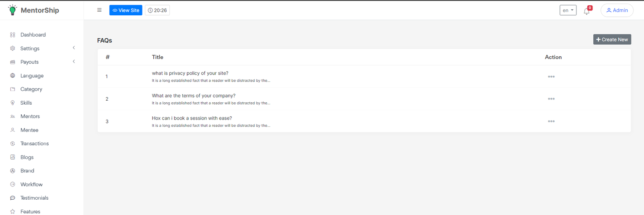Click the View Site button
This screenshot has width=644, height=215.
pos(126,10)
